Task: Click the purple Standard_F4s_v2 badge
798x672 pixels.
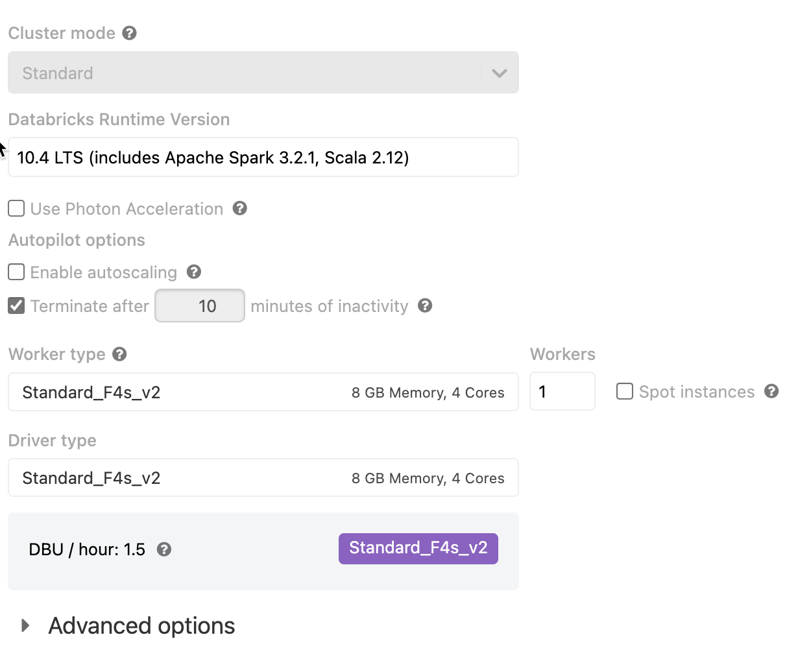Action: (x=418, y=548)
